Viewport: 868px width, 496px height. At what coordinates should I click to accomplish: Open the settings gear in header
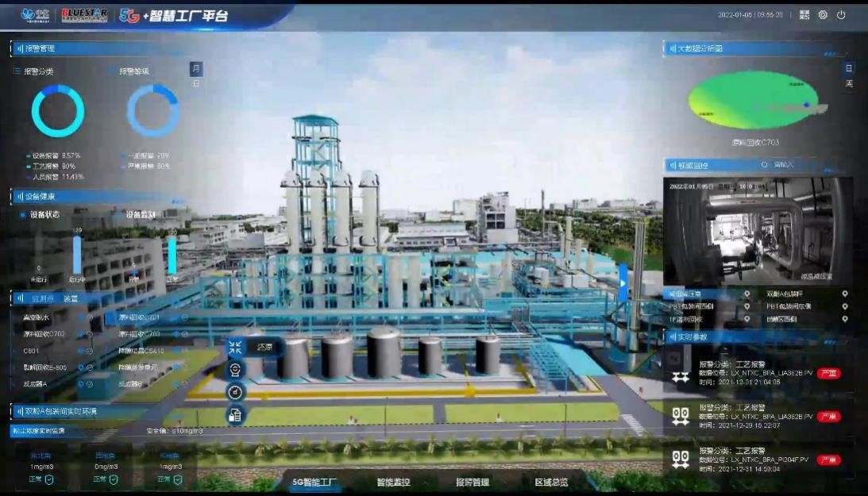(824, 15)
